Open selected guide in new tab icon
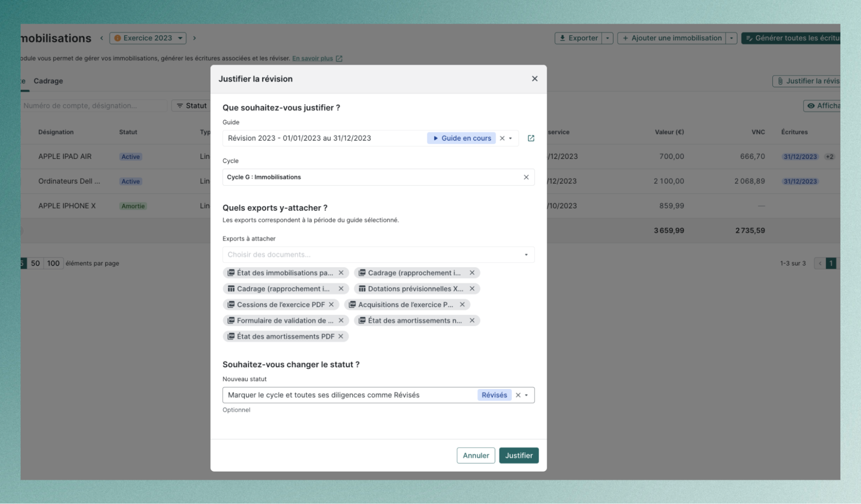 point(531,138)
